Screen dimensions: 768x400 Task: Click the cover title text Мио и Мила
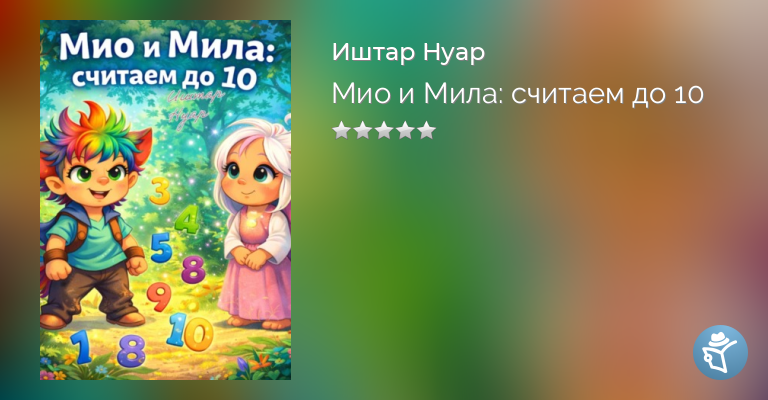tap(167, 47)
